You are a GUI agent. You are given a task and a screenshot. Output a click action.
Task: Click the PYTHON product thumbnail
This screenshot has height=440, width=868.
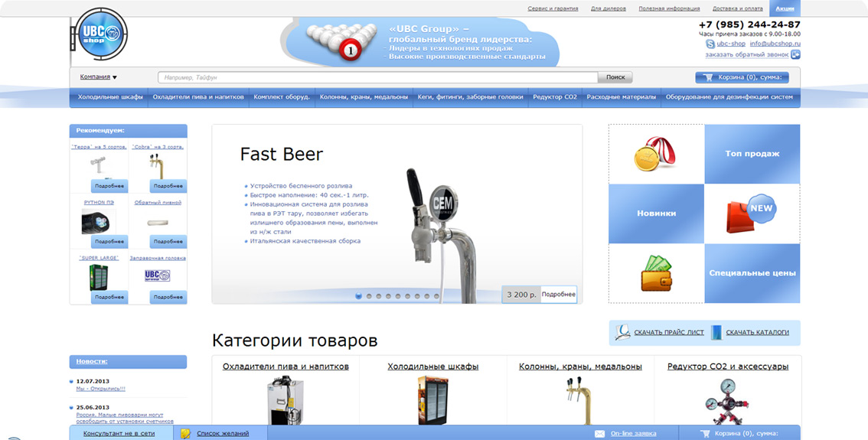pyautogui.click(x=99, y=221)
